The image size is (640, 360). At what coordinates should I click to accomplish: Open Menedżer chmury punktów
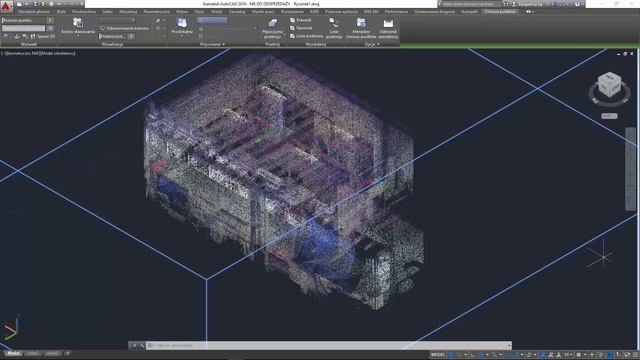(361, 29)
